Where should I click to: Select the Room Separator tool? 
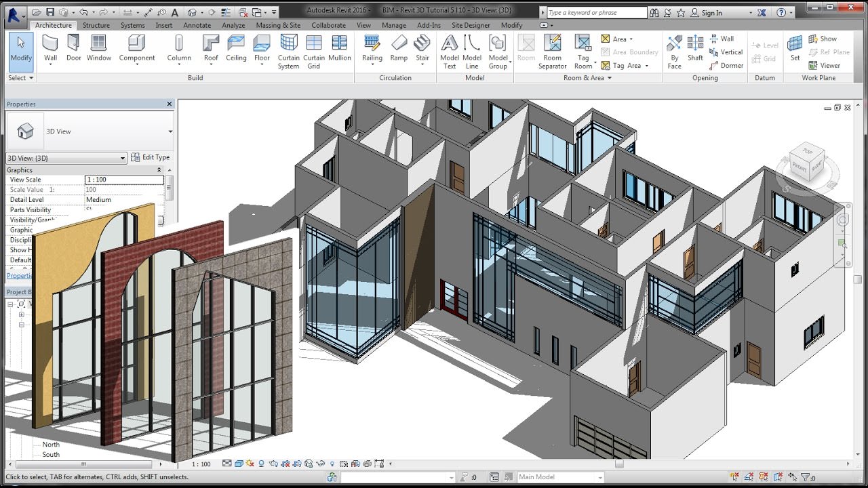[552, 52]
